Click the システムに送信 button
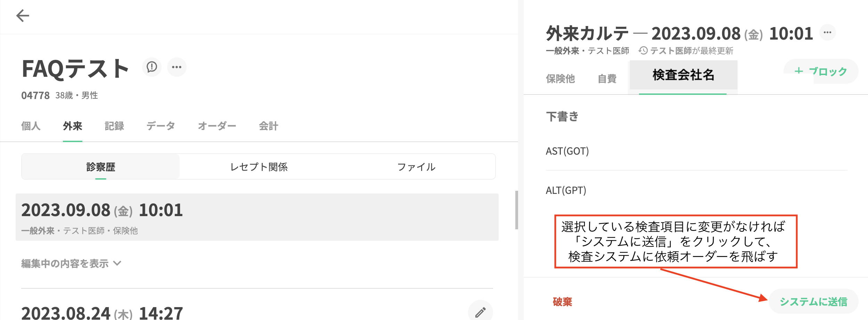Screen dimensions: 868x320 pyautogui.click(x=813, y=302)
